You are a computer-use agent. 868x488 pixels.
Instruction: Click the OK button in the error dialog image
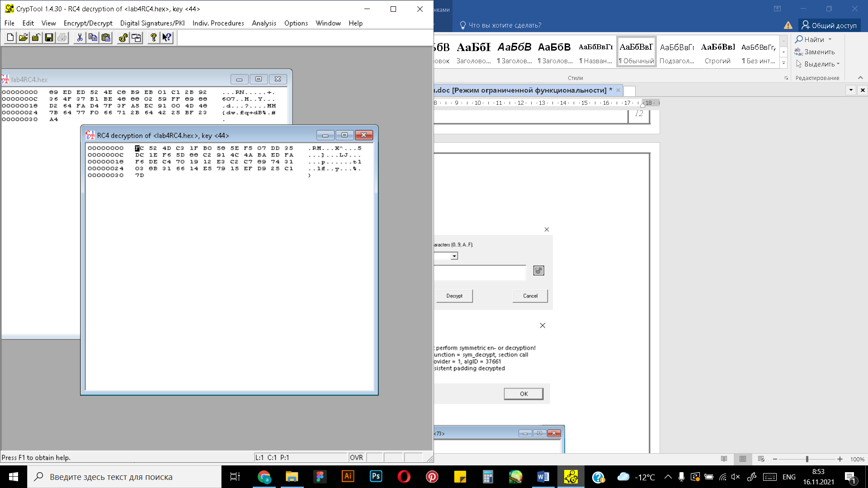click(524, 394)
